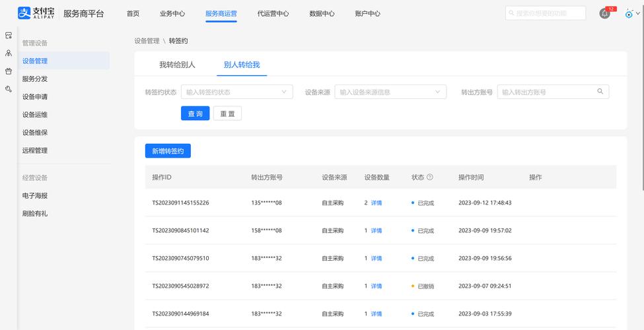
Task: Click the search icon in 转出方账号 field
Action: [x=600, y=92]
